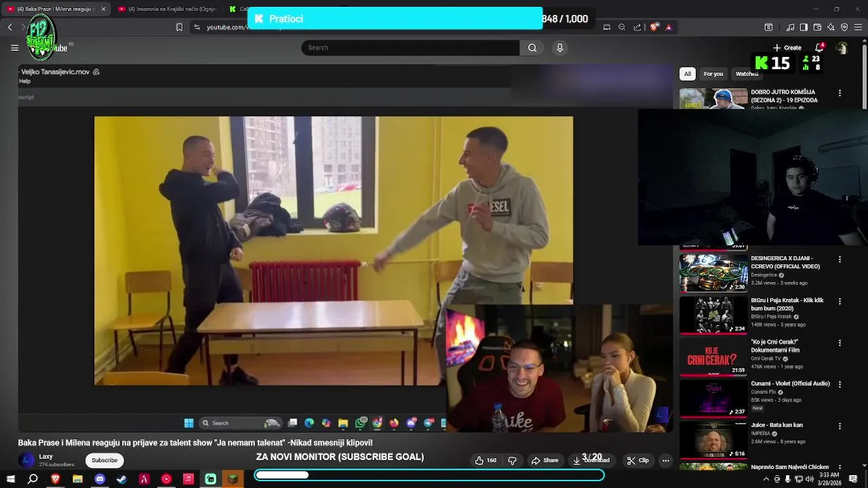Open more actions ellipsis under the video
Viewport: 868px width, 488px height.
[665, 460]
